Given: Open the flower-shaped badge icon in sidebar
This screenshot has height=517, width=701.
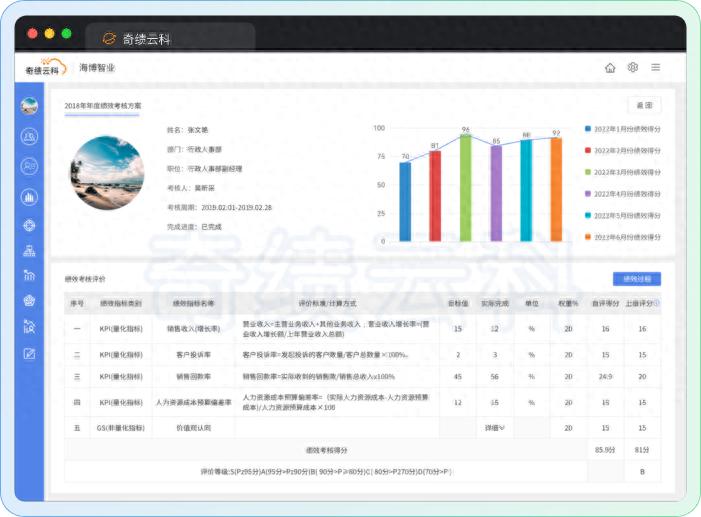Looking at the screenshot, I should [29, 301].
